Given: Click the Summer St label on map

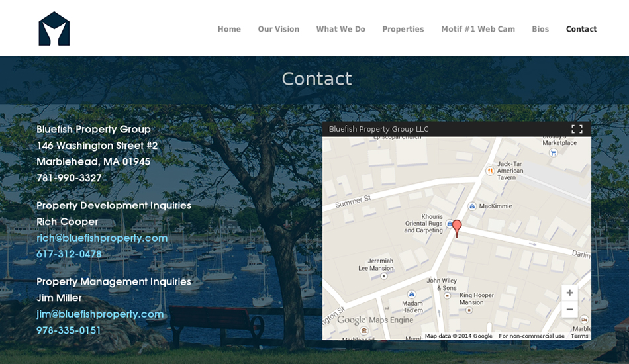Looking at the screenshot, I should point(353,202).
